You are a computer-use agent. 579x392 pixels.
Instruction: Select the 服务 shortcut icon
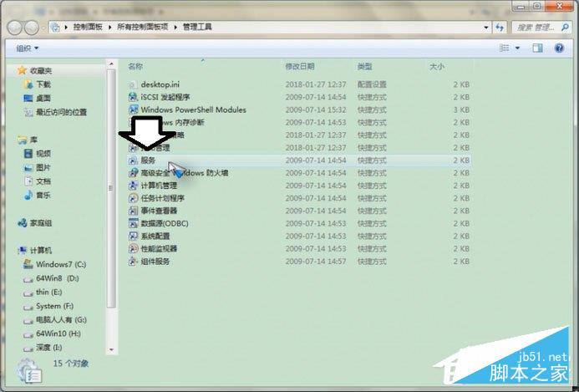click(133, 160)
